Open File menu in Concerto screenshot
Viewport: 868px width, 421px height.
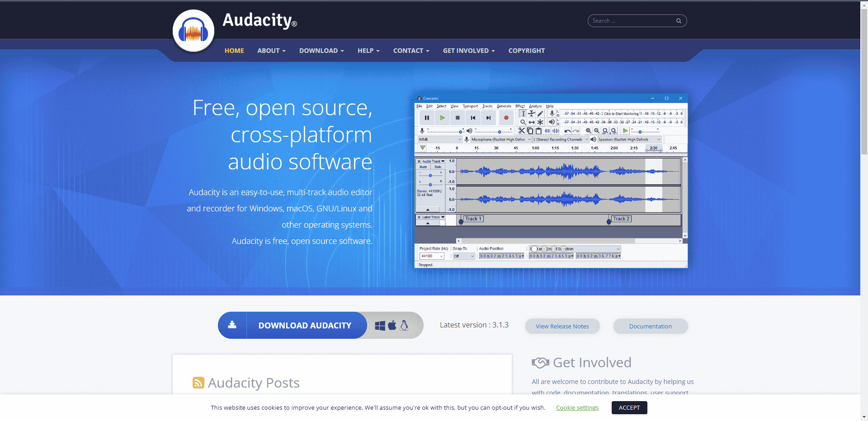coord(419,106)
